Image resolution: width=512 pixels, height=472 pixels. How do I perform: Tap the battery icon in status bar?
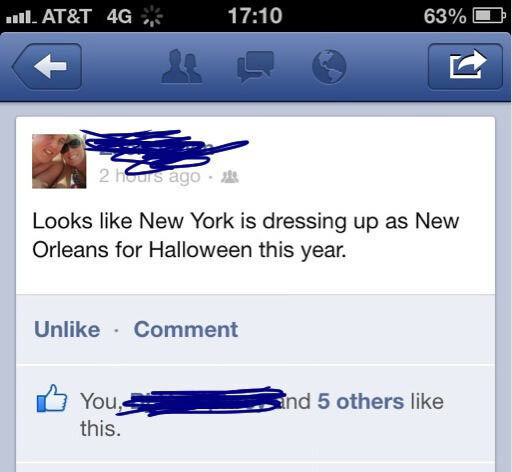[x=489, y=16]
